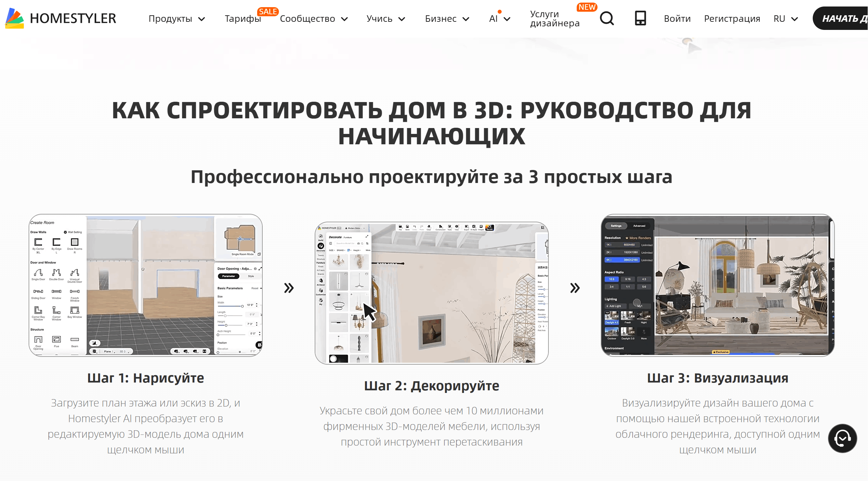Click the Войти link
The image size is (868, 481).
[677, 19]
